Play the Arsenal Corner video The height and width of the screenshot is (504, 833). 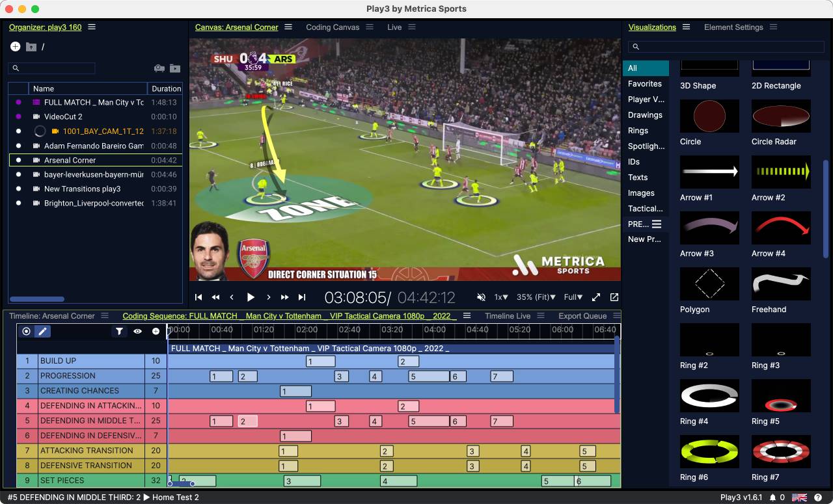point(251,297)
